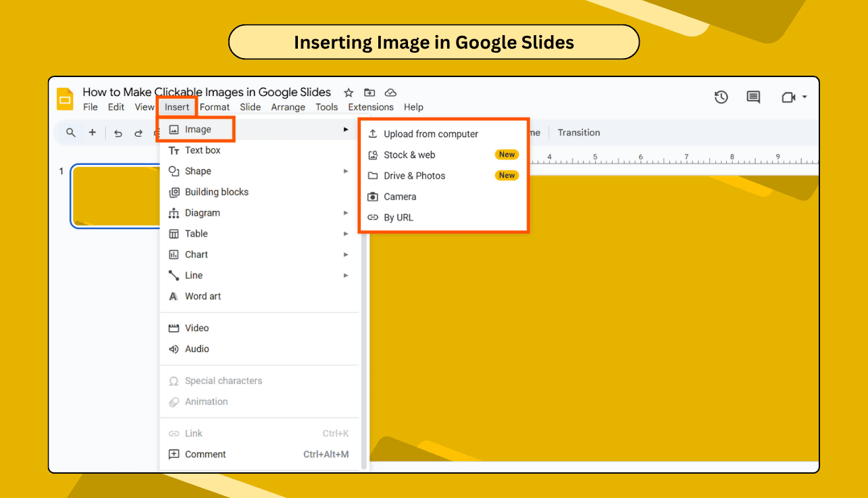The height and width of the screenshot is (498, 868).
Task: Click the Redo arrow icon
Action: (x=137, y=133)
